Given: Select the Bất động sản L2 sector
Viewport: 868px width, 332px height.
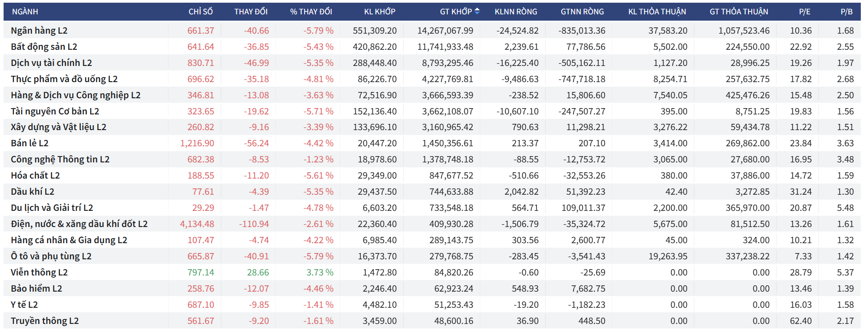Looking at the screenshot, I should point(44,47).
